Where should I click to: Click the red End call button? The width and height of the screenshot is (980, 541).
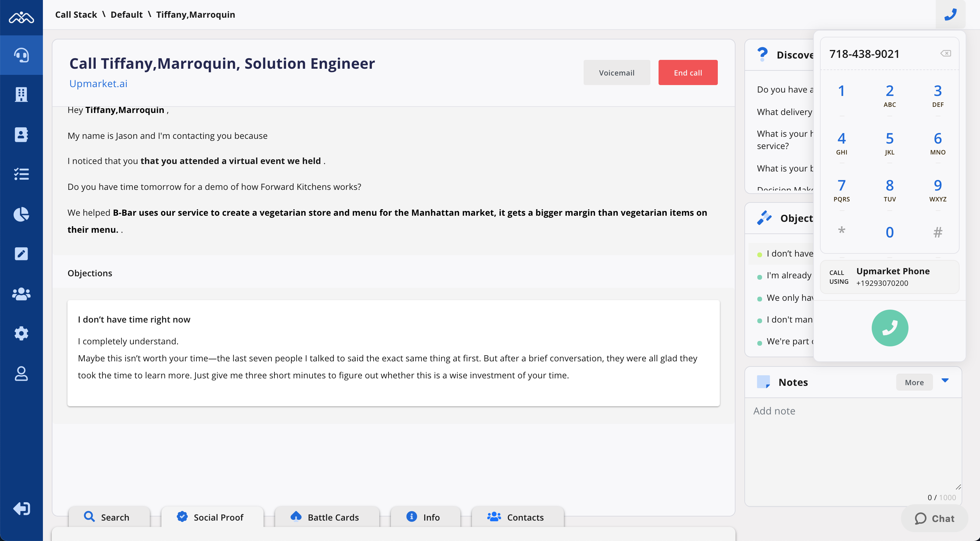(687, 72)
